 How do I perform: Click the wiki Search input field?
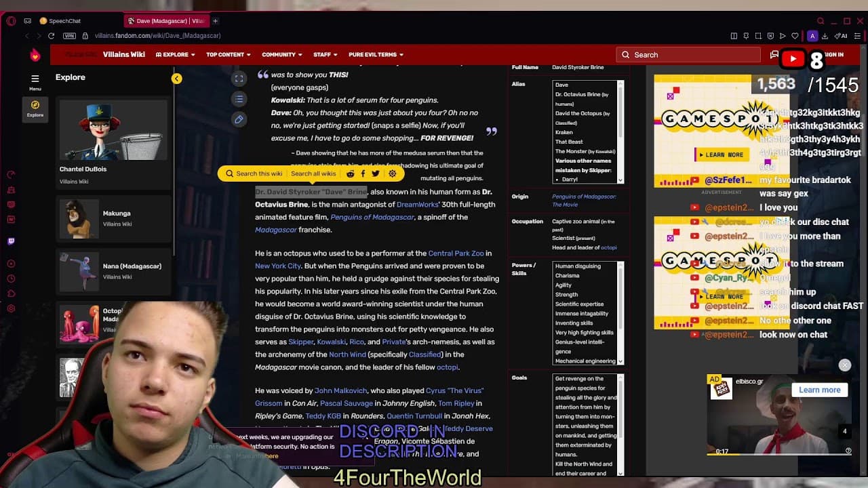688,55
